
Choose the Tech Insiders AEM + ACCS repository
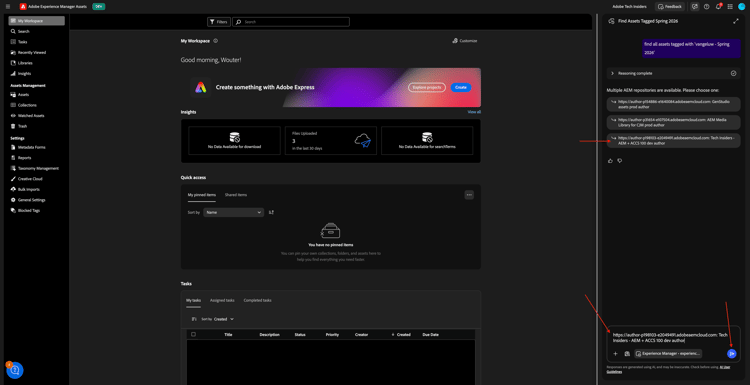pyautogui.click(x=673, y=140)
